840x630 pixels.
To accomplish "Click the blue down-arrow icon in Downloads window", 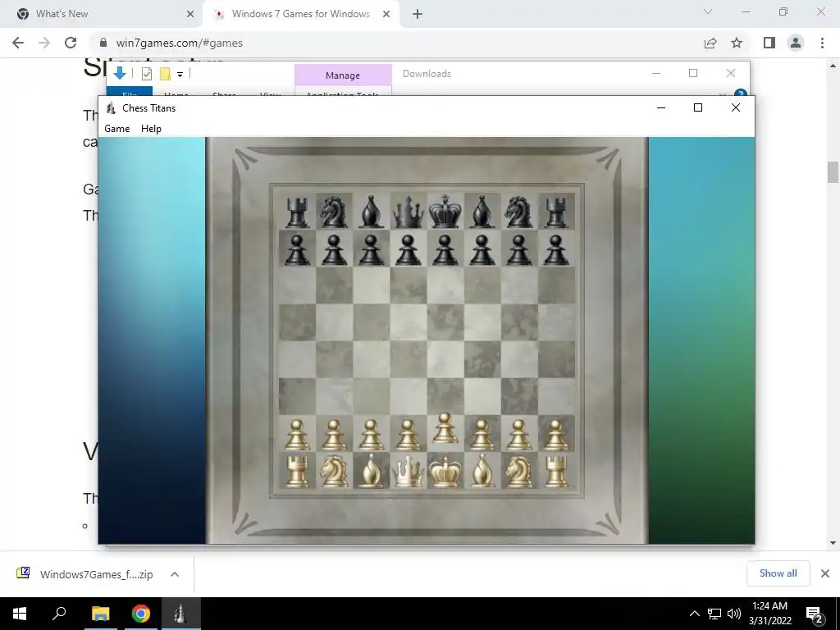I will point(120,73).
